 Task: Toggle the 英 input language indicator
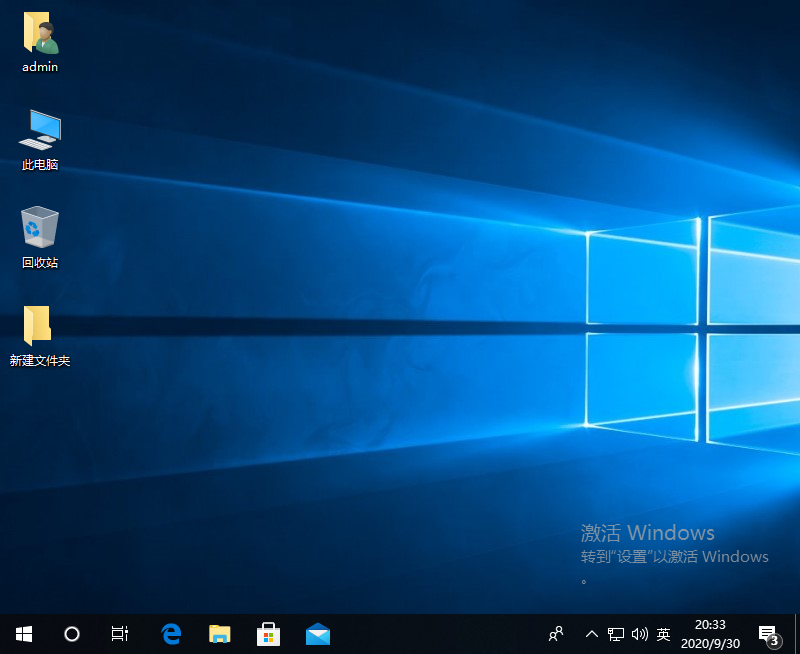pos(663,634)
